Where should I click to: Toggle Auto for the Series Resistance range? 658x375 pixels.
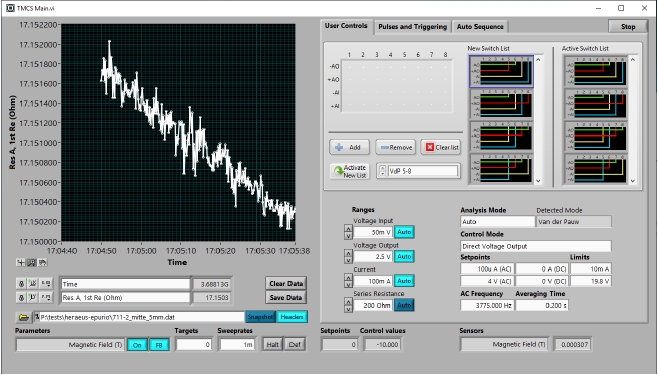[x=404, y=305]
